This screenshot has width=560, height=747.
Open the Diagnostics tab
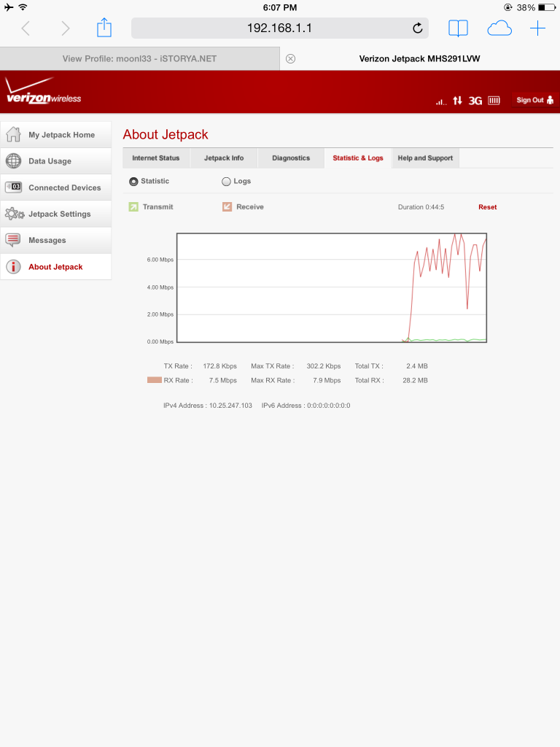pos(291,158)
